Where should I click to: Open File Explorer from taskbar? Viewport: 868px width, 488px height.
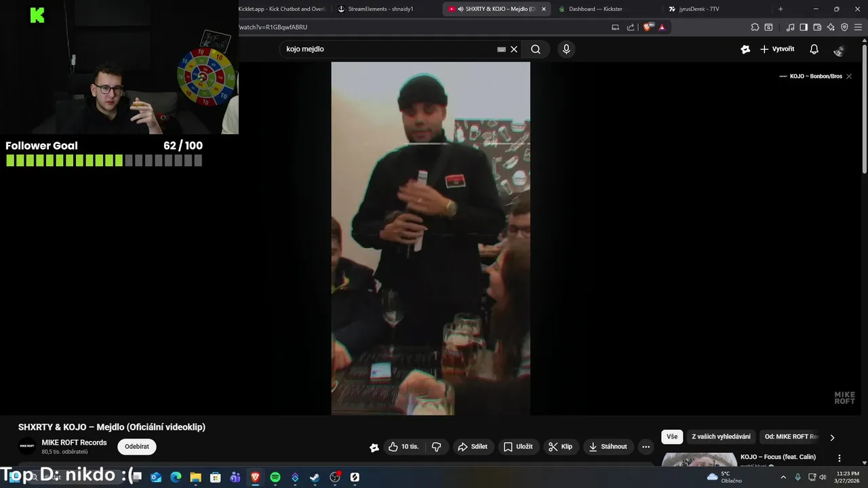point(195,477)
